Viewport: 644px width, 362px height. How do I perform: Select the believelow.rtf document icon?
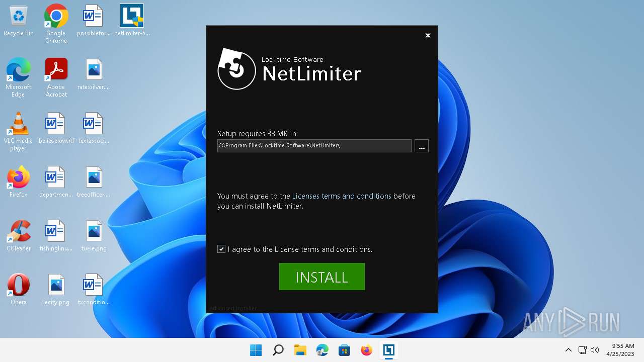(56, 129)
